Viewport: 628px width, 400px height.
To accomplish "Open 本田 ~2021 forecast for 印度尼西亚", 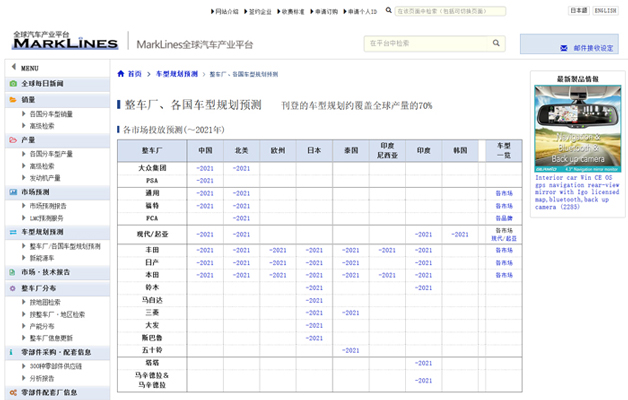I will 387,275.
